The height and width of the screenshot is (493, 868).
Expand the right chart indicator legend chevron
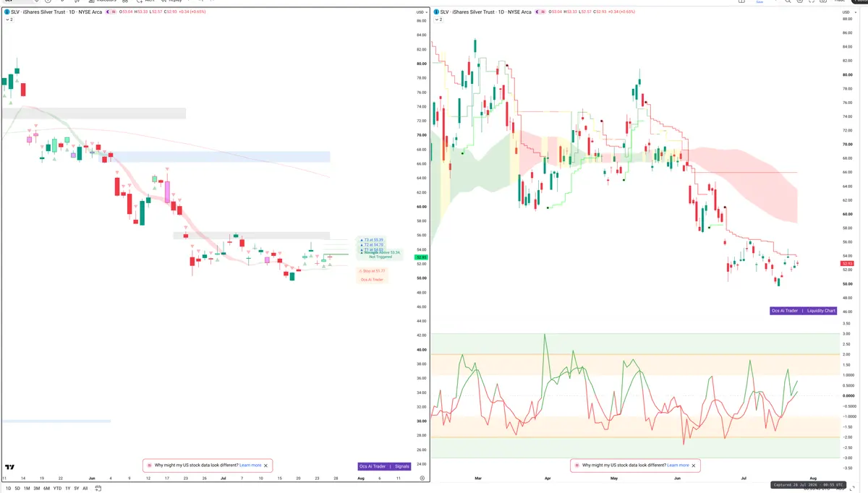(438, 20)
